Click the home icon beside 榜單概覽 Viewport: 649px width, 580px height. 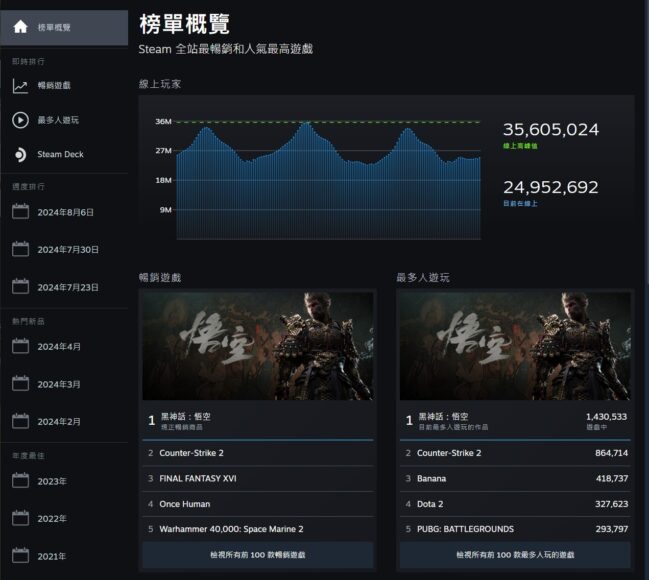(x=20, y=27)
